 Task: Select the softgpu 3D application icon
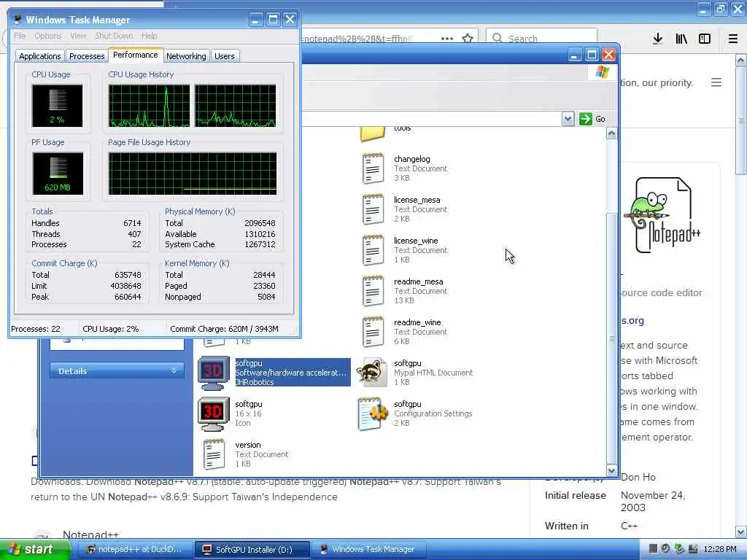point(213,373)
